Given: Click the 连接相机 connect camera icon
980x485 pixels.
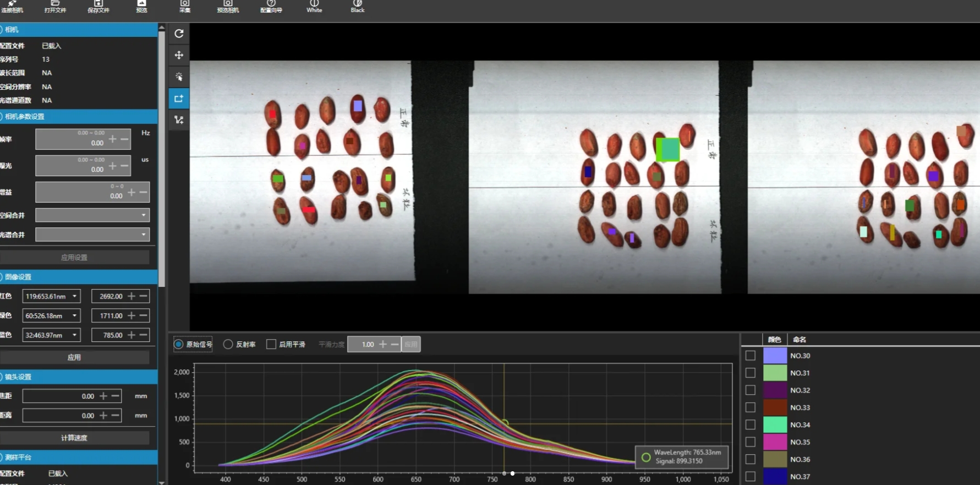Looking at the screenshot, I should click(x=12, y=6).
